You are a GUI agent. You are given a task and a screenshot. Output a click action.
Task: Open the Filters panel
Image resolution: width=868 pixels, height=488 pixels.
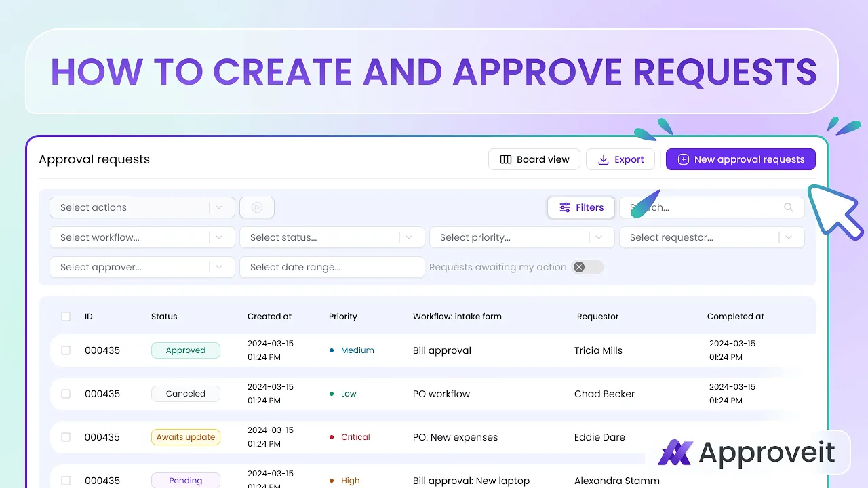click(581, 207)
